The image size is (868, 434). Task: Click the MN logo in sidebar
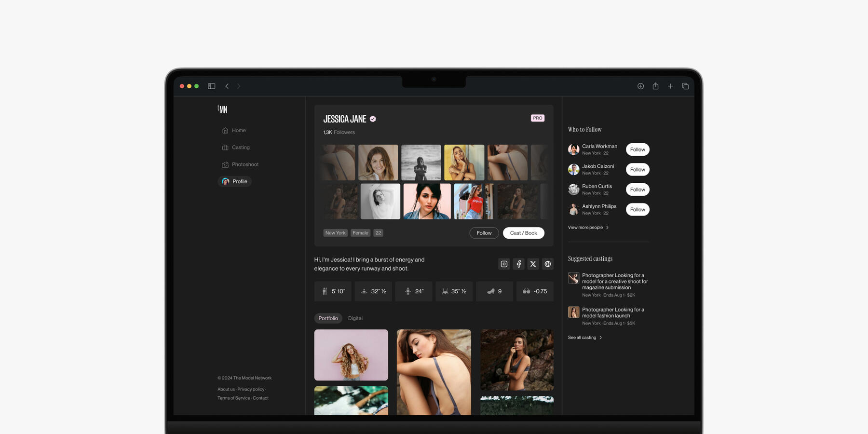click(x=222, y=109)
